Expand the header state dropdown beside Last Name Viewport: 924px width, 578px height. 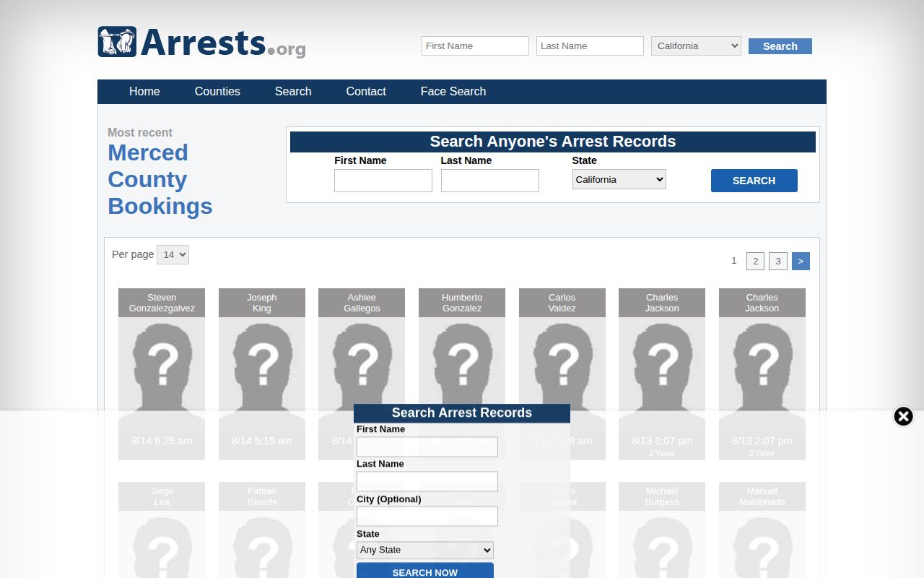click(x=696, y=46)
